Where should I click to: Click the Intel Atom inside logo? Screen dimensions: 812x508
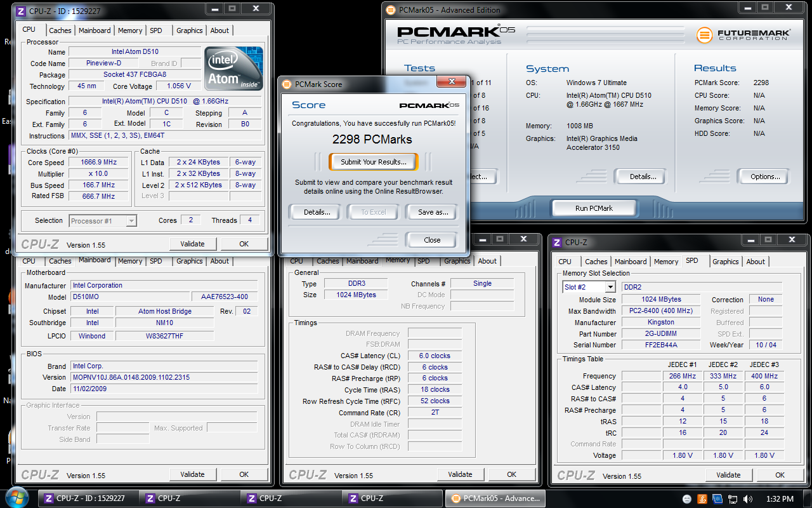233,69
